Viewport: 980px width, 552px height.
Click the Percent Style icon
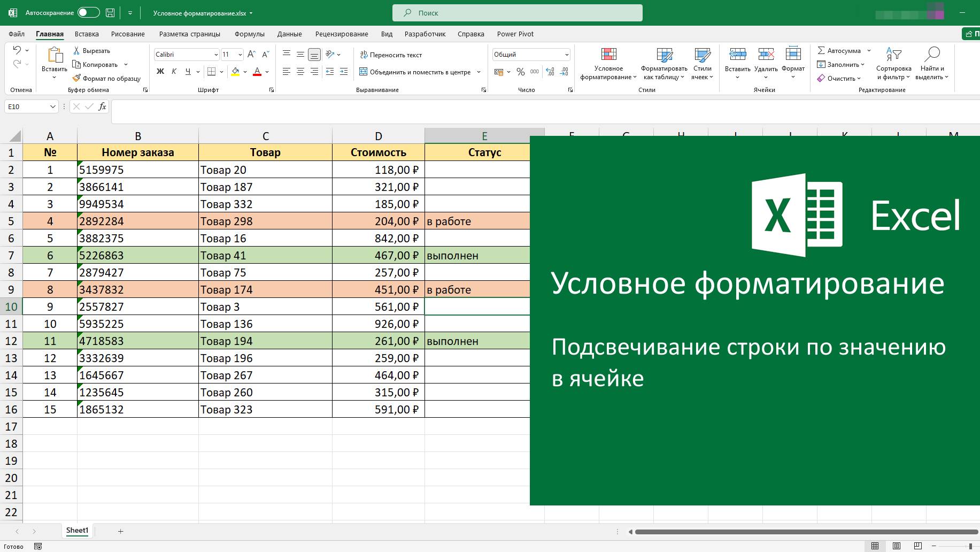tap(521, 72)
